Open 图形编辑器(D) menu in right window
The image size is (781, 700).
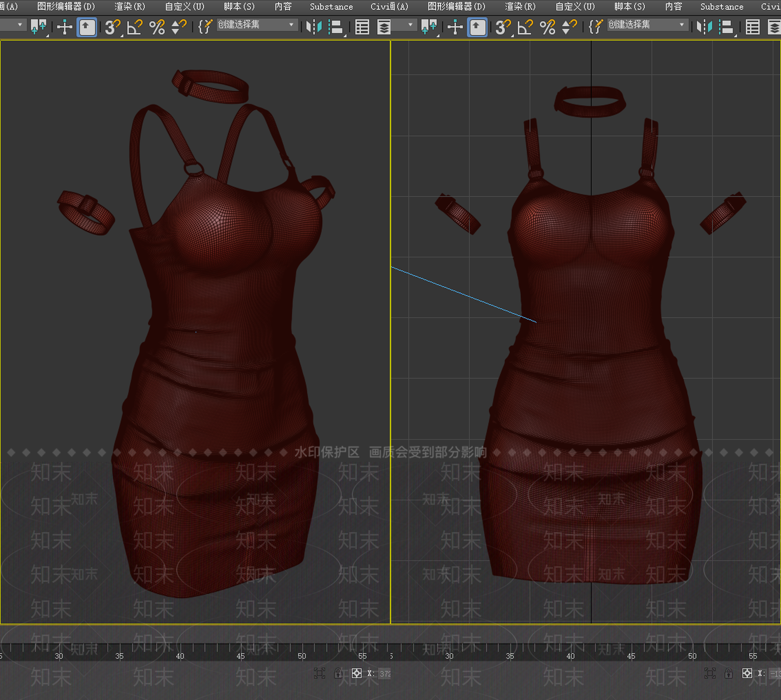pyautogui.click(x=456, y=6)
